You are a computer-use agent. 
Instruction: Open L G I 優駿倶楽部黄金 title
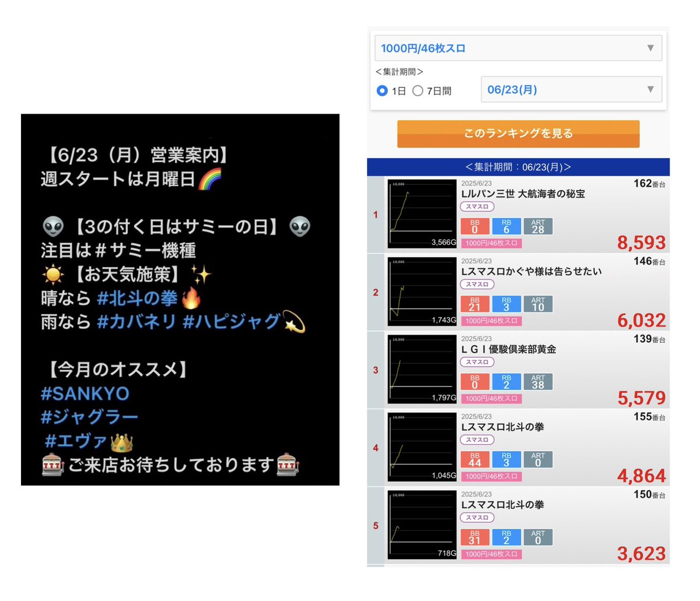point(509,349)
